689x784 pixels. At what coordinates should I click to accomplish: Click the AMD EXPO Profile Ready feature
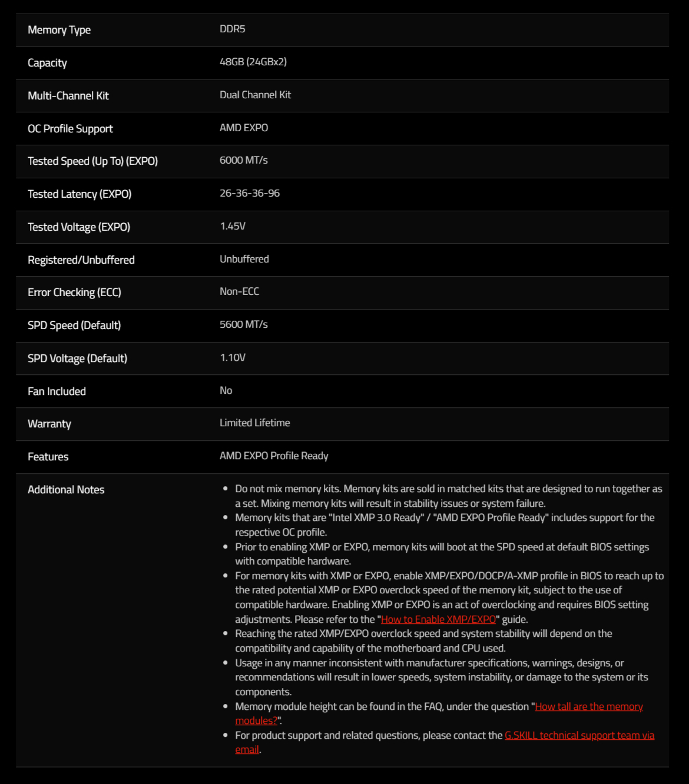(x=274, y=456)
